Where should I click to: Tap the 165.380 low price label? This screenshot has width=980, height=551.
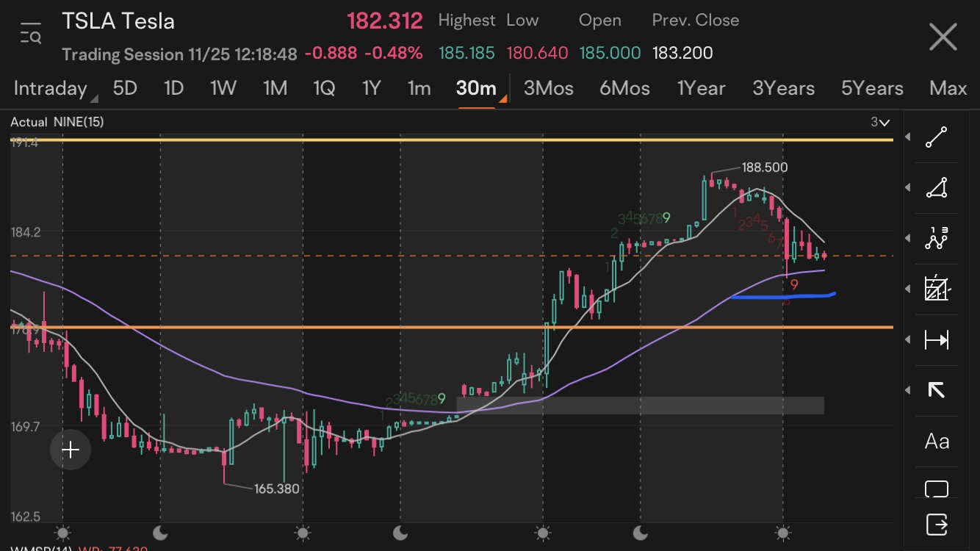point(277,489)
